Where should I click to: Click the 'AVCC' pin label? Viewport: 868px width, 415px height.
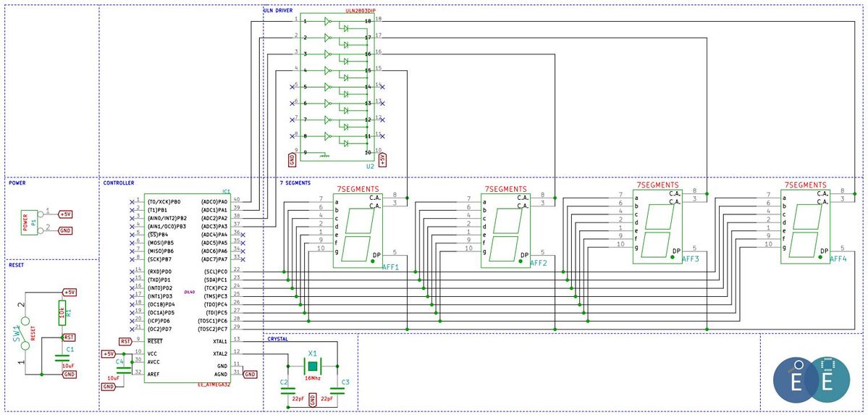[154, 362]
